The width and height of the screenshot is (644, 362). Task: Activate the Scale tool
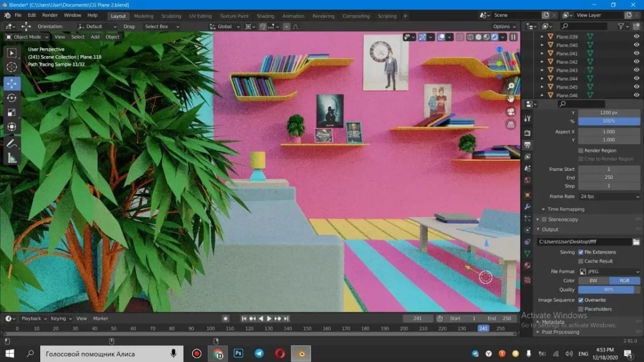click(12, 113)
